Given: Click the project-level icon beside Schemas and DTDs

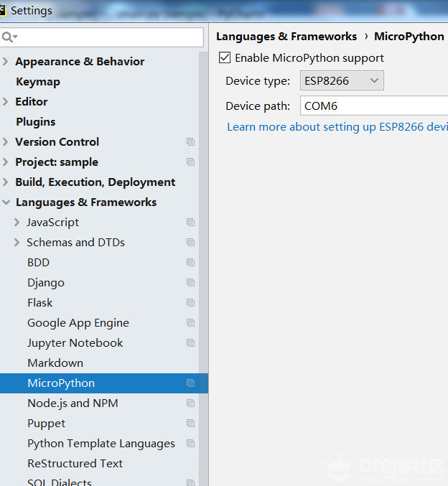Looking at the screenshot, I should pos(190,243).
